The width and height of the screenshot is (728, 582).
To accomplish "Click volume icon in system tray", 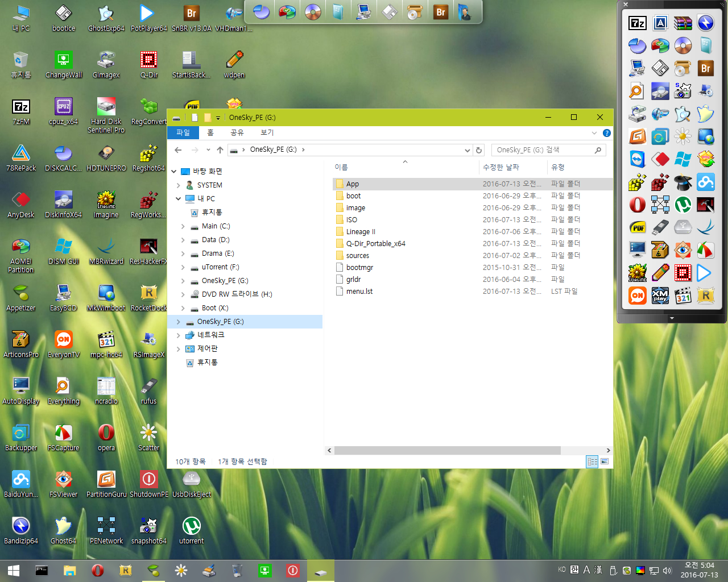I will (x=667, y=570).
